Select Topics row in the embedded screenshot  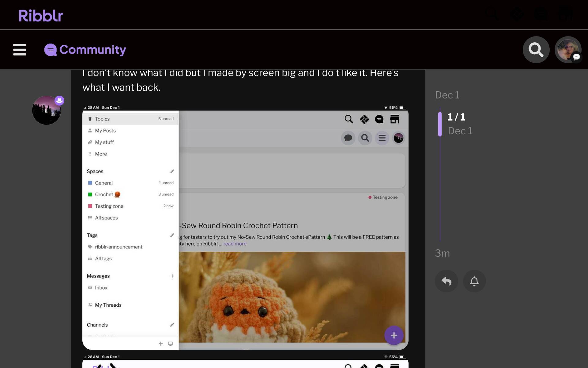pos(130,119)
